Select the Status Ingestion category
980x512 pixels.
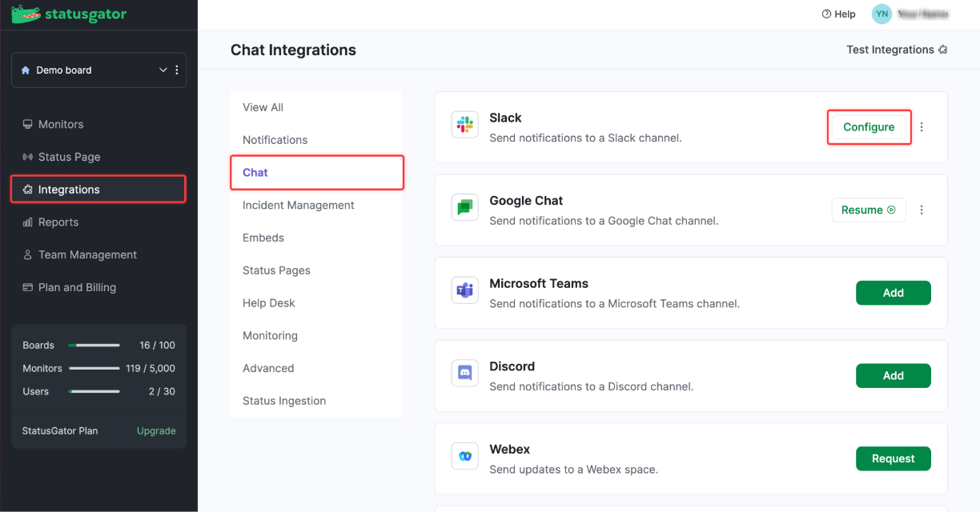point(284,401)
